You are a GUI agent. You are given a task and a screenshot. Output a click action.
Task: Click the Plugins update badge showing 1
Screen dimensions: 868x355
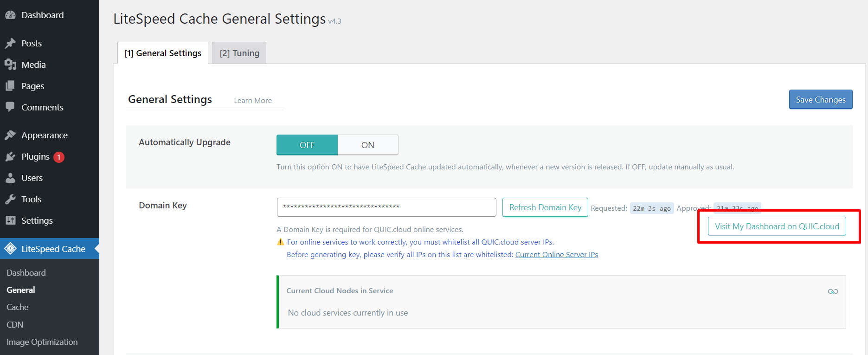59,157
